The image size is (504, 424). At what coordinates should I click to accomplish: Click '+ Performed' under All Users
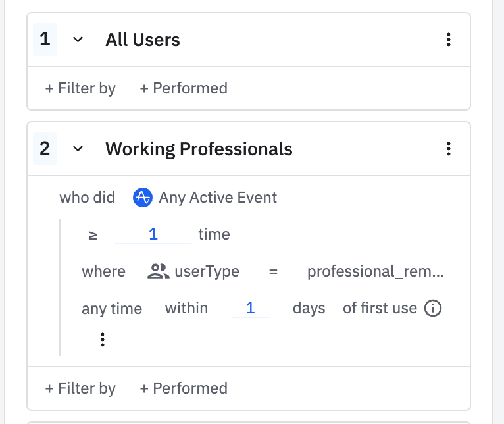point(184,88)
